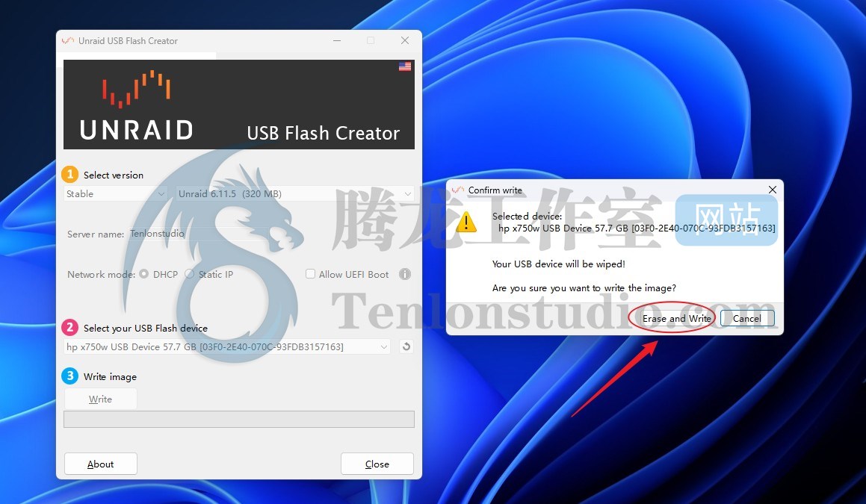Image resolution: width=866 pixels, height=504 pixels.
Task: Close the Confirm write dialog with X
Action: (772, 190)
